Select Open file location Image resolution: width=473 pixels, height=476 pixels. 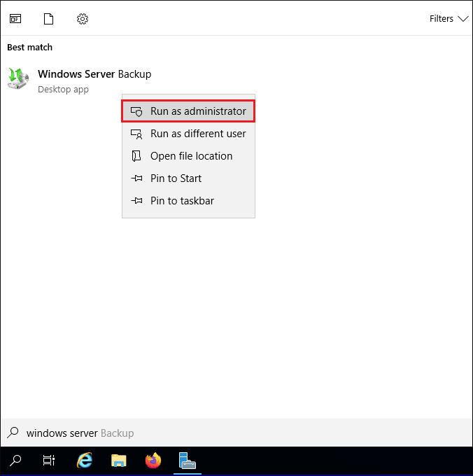coord(188,156)
